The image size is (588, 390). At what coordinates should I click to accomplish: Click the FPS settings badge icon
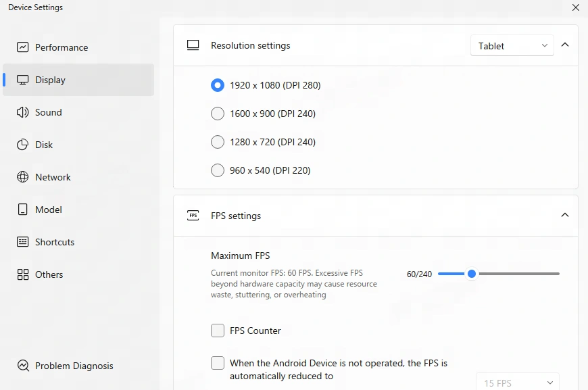pyautogui.click(x=193, y=216)
